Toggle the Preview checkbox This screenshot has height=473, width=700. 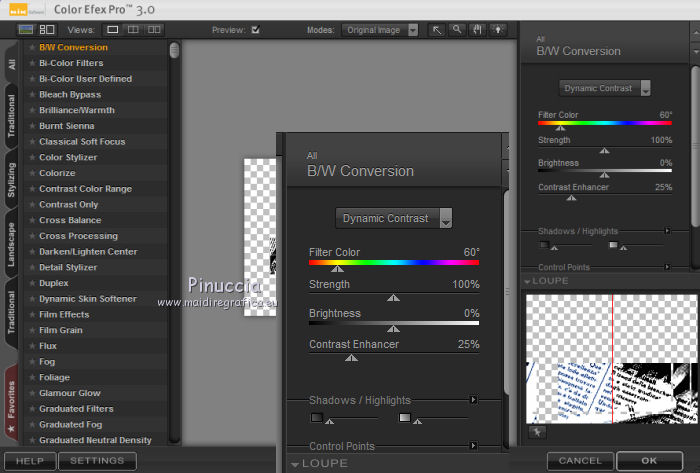tap(255, 30)
